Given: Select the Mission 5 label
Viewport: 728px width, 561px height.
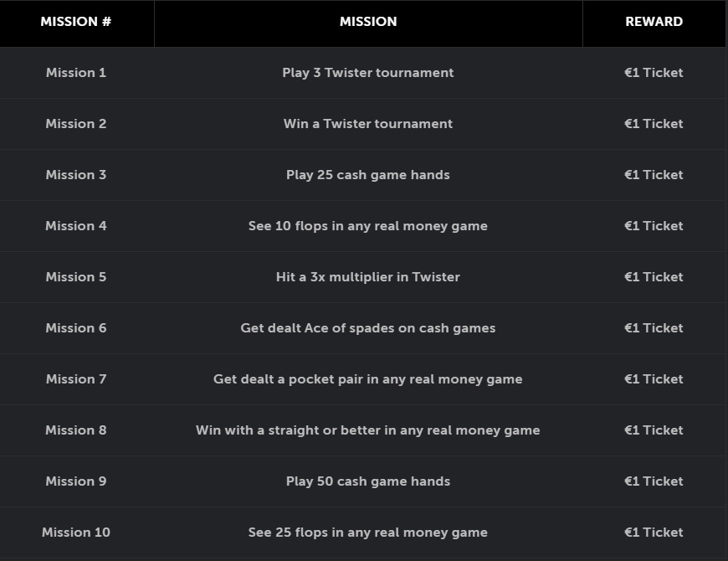Looking at the screenshot, I should click(76, 277).
